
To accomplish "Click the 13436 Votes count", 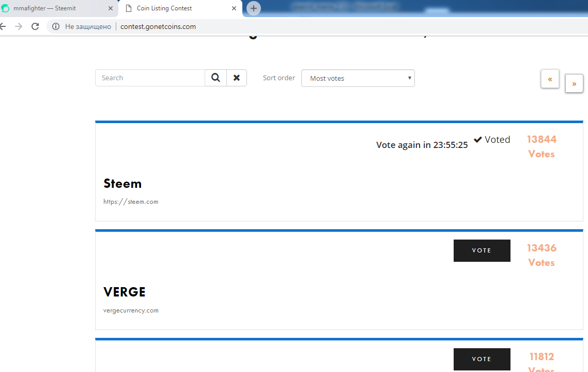I will 541,255.
